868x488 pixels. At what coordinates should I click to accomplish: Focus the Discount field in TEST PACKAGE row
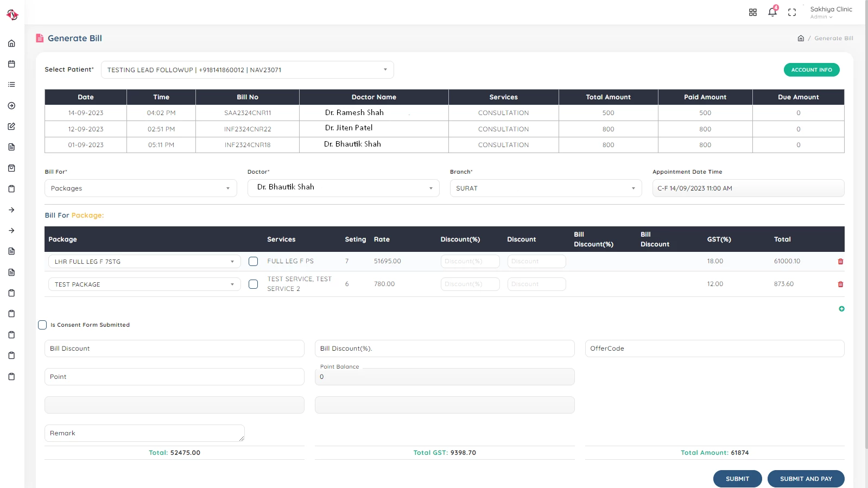click(536, 284)
